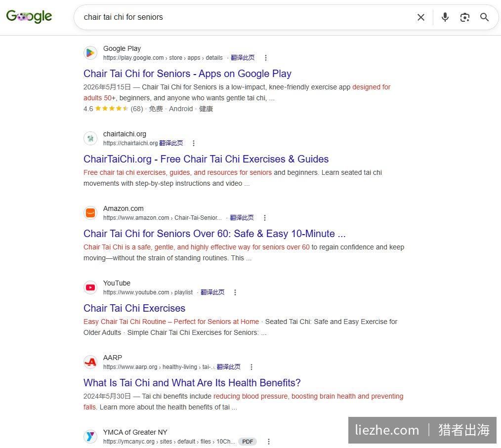Translate the Amazon.com result page
This screenshot has height=448, width=501.
click(242, 218)
